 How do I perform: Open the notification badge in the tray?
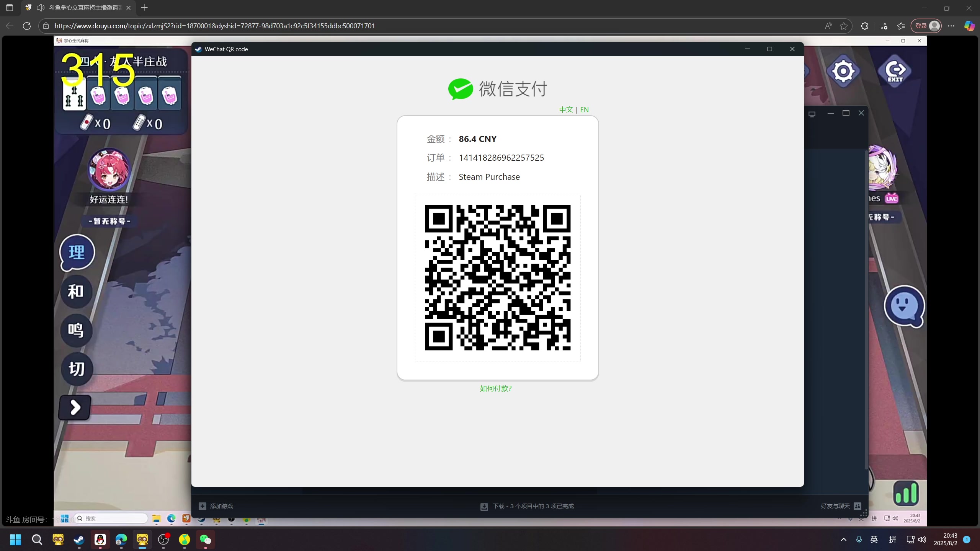[967, 540]
